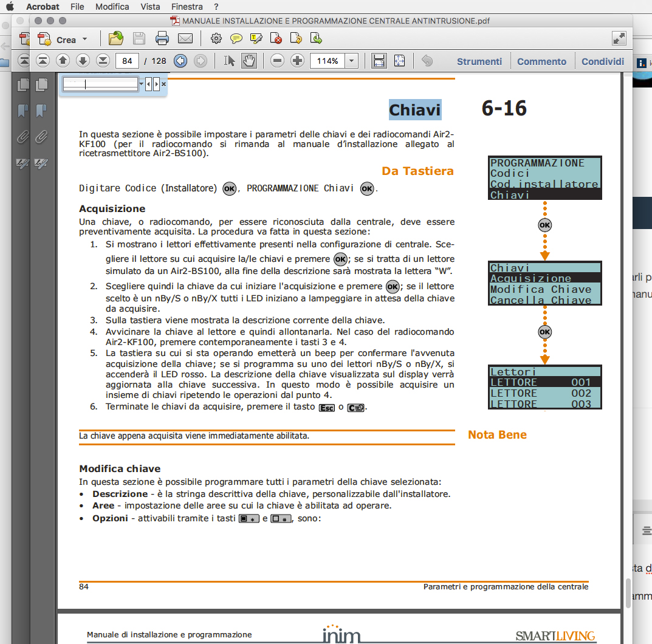Open the bookmarks side panel
This screenshot has height=644, width=652.
click(41, 111)
